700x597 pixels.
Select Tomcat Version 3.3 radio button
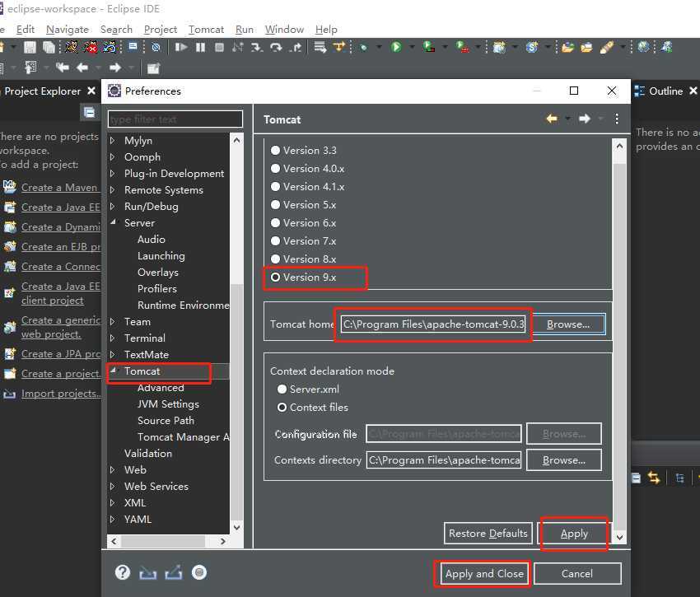coord(275,151)
